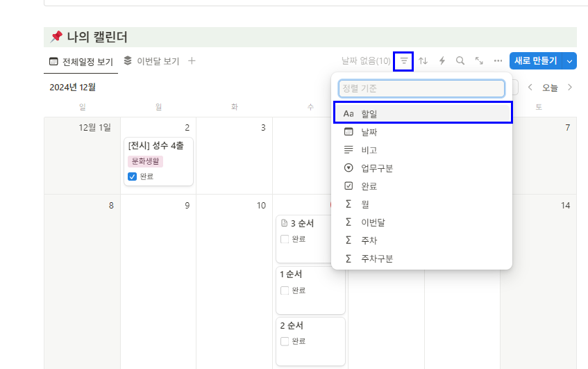Open the 3 순서 card title
This screenshot has width=588, height=369.
point(302,223)
